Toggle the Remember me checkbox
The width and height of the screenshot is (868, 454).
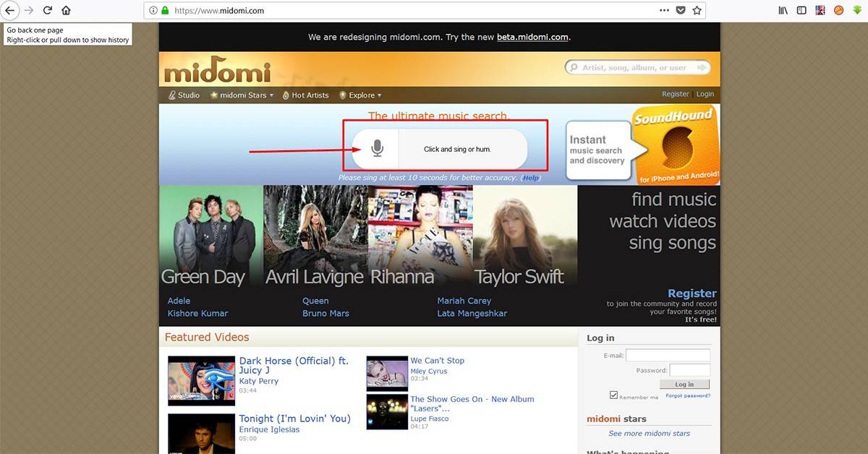tap(613, 395)
